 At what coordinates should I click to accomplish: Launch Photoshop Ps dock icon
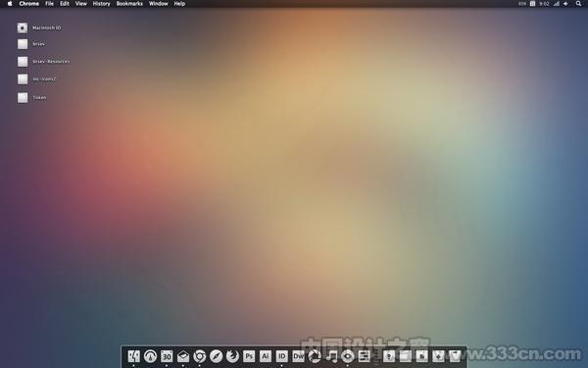pos(249,356)
